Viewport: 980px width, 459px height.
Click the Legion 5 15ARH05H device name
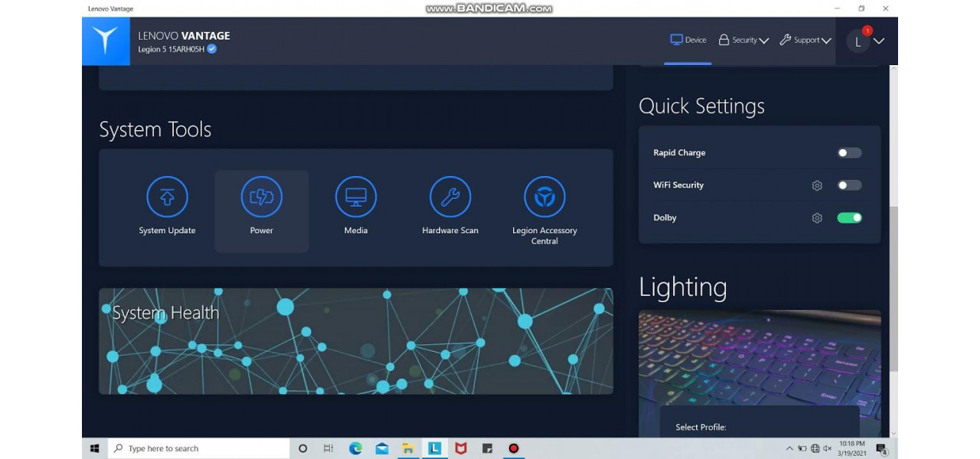[171, 50]
